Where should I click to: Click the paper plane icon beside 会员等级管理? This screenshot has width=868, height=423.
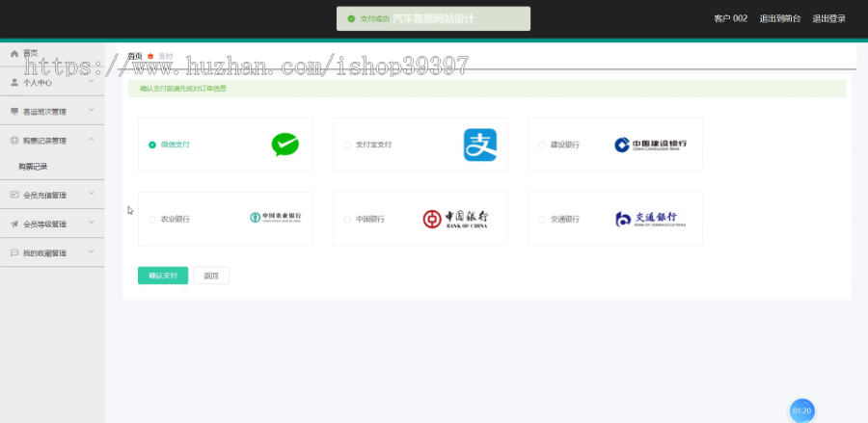pos(14,224)
